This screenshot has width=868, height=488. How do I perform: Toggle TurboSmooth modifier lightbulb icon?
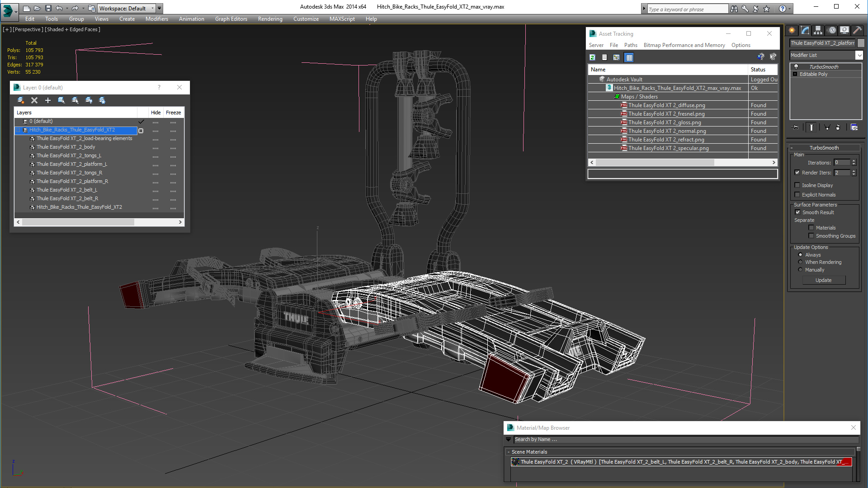point(796,67)
